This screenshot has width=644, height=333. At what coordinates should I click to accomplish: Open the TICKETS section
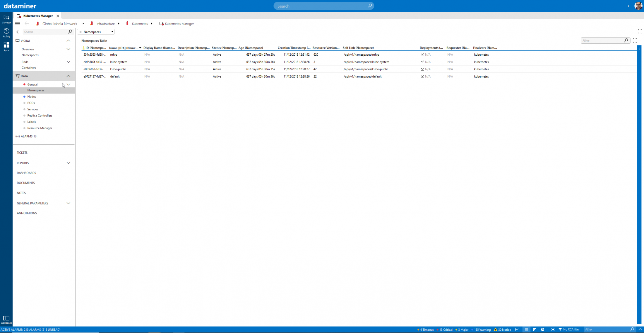click(x=22, y=153)
